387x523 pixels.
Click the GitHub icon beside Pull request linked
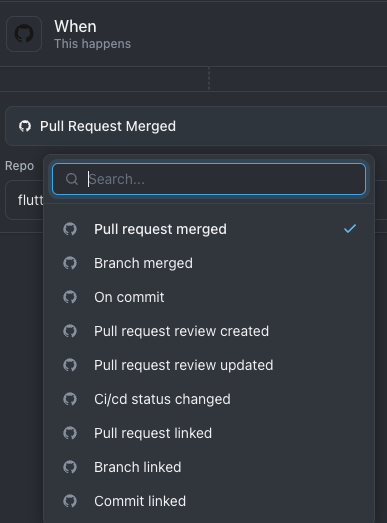click(x=70, y=433)
